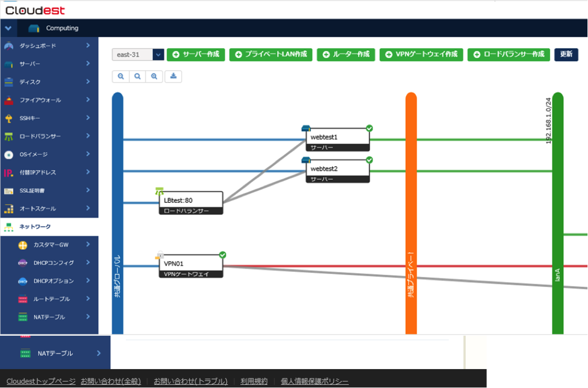Open DHCPコンフィグ in the sidebar

pyautogui.click(x=53, y=263)
